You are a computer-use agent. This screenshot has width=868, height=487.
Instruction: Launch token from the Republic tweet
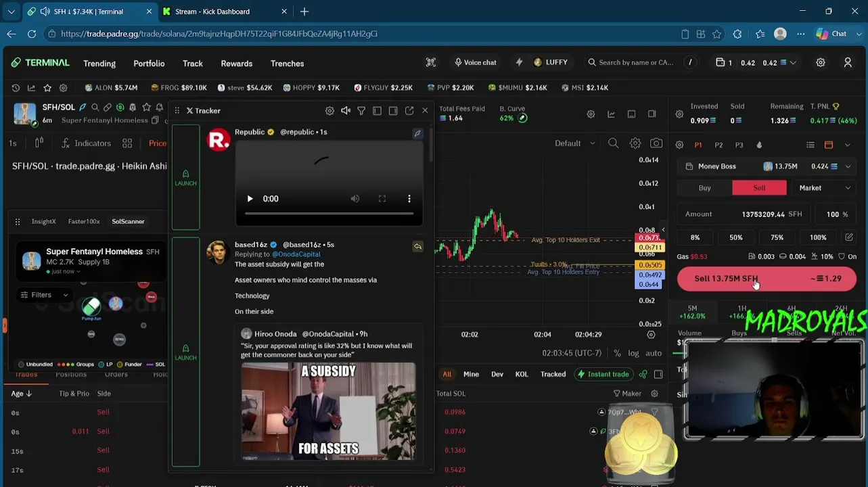[185, 178]
